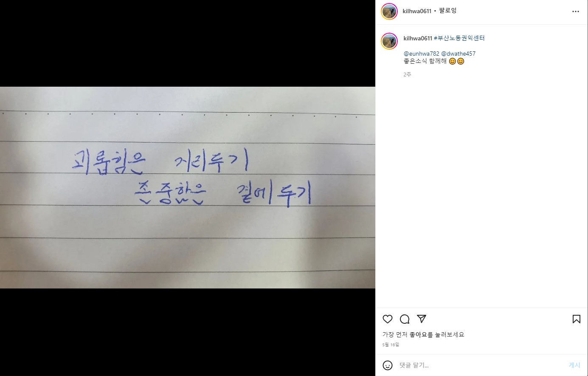Click the handwritten note post image
Viewport: 588px width, 376px height.
click(x=188, y=187)
